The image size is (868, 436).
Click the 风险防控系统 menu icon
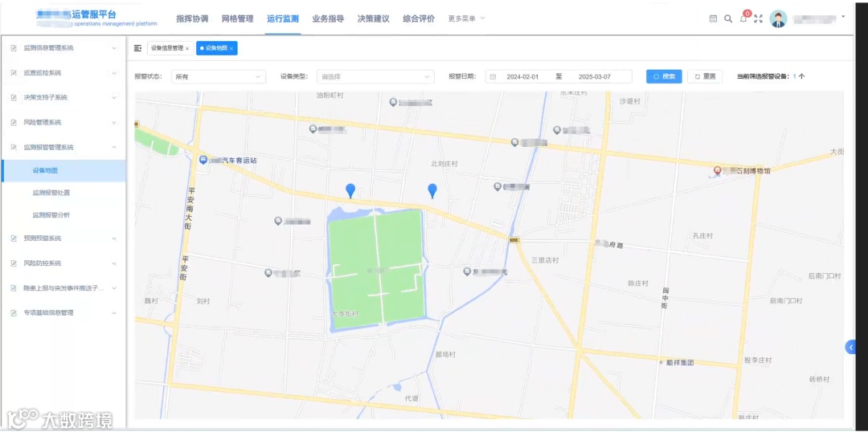[14, 263]
